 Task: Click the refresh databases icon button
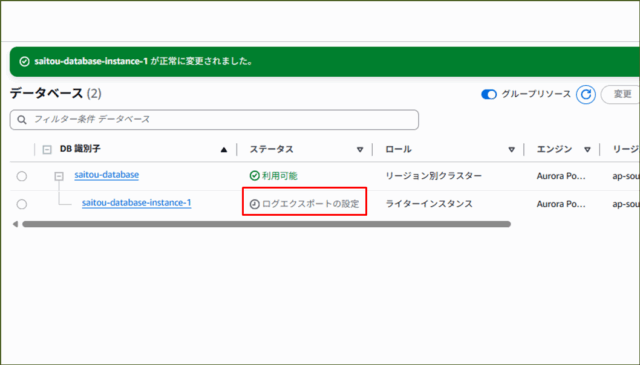[586, 95]
